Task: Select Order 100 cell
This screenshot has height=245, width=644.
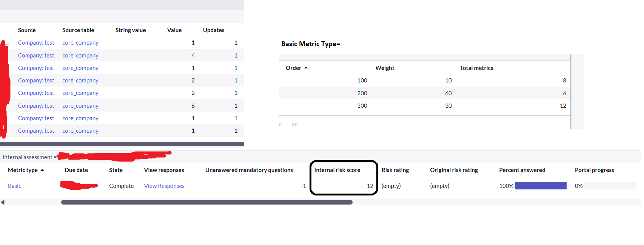Action: [362, 80]
